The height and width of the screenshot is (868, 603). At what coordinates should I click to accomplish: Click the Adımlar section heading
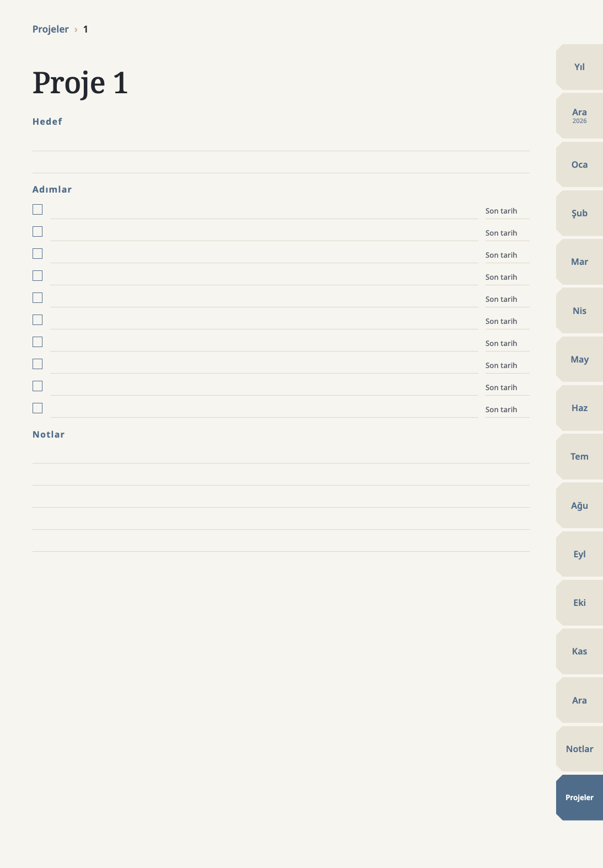(x=52, y=189)
